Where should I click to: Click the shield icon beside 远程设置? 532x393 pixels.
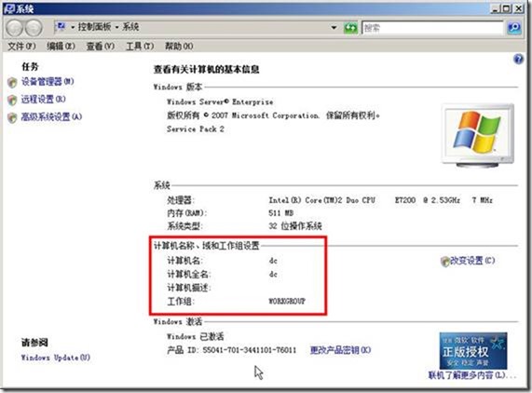tap(12, 100)
